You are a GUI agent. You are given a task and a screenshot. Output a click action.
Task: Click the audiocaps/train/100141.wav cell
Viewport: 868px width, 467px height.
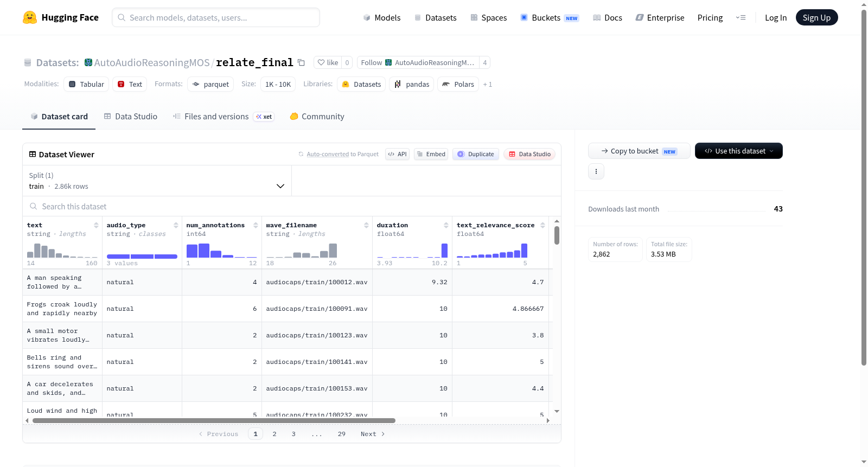317,362
